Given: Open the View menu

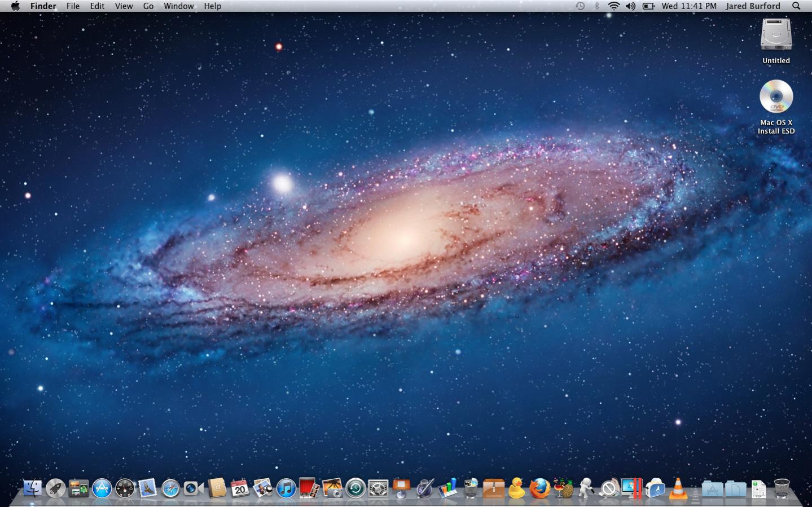Looking at the screenshot, I should [x=124, y=6].
